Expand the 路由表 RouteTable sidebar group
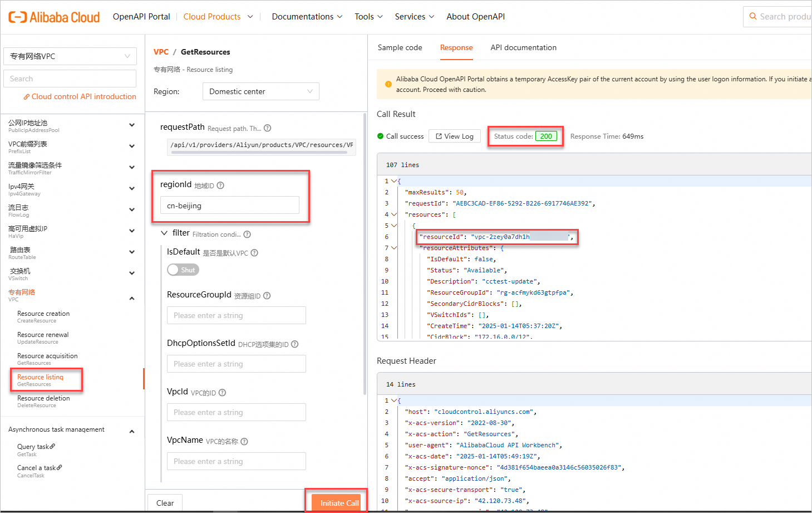 pos(132,252)
